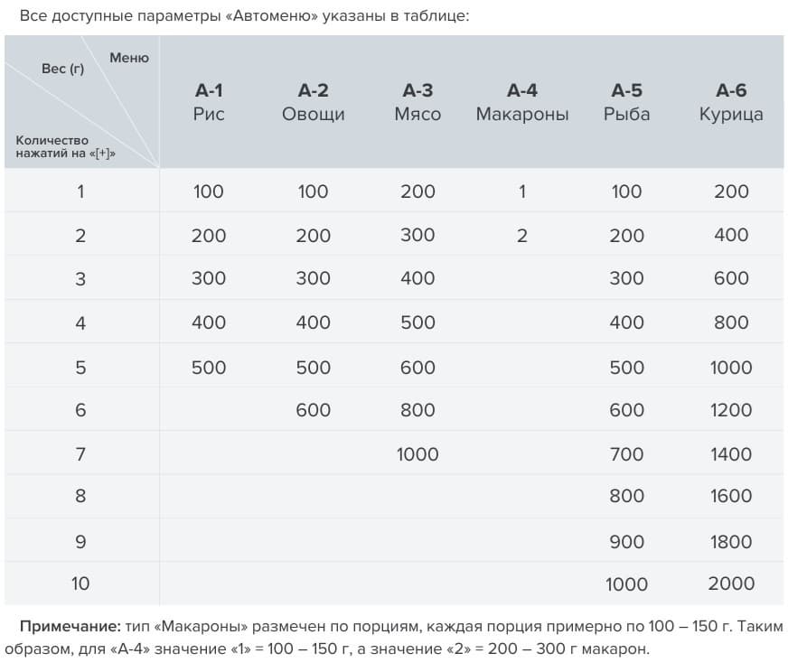Select the 500 value in Рис column
This screenshot has height=672, width=788.
pos(209,368)
